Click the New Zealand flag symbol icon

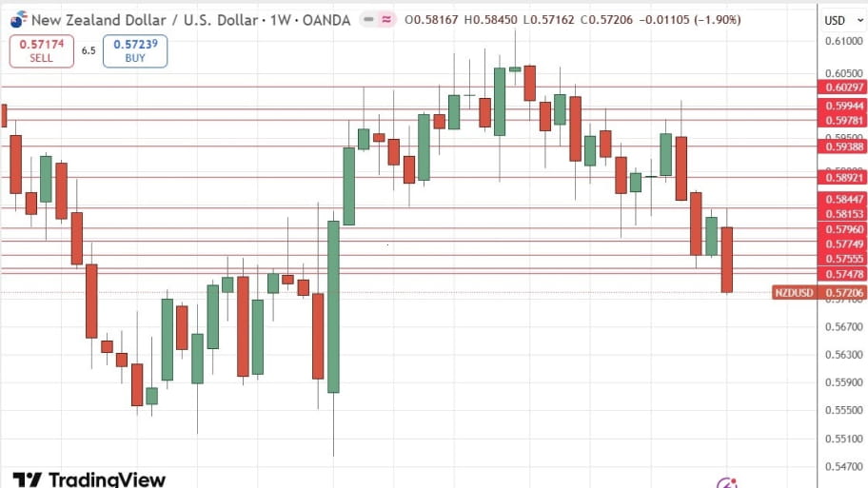coord(16,20)
